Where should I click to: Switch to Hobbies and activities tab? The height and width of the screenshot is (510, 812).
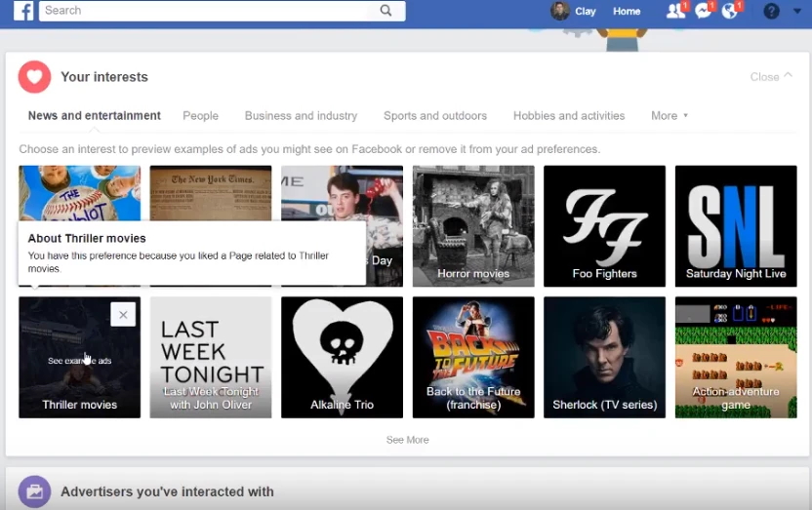click(x=569, y=116)
